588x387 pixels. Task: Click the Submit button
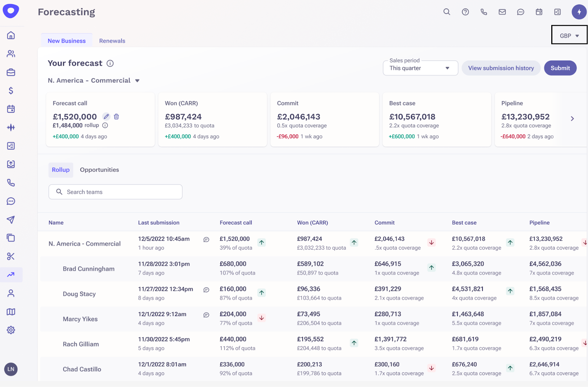pyautogui.click(x=560, y=68)
